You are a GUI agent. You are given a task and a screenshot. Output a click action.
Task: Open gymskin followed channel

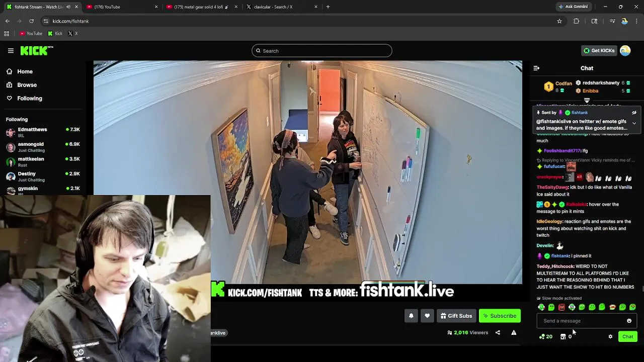pyautogui.click(x=43, y=190)
